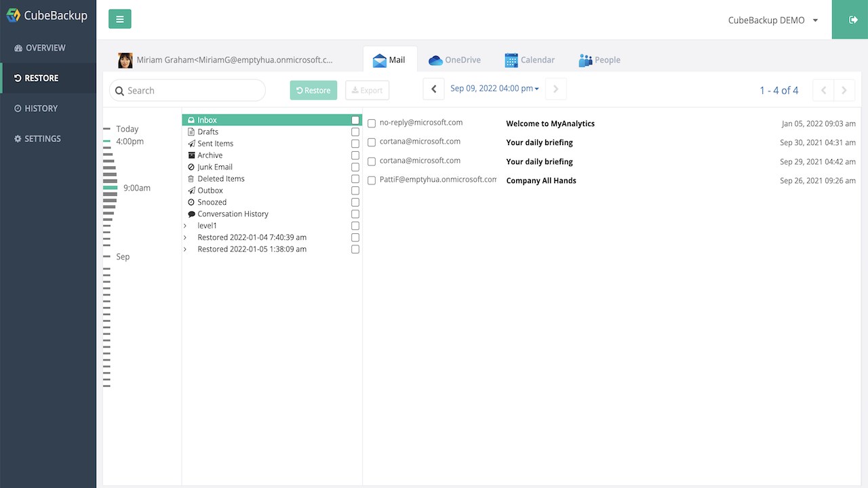The height and width of the screenshot is (488, 868).
Task: Click the Inbox tray icon
Action: coord(191,121)
